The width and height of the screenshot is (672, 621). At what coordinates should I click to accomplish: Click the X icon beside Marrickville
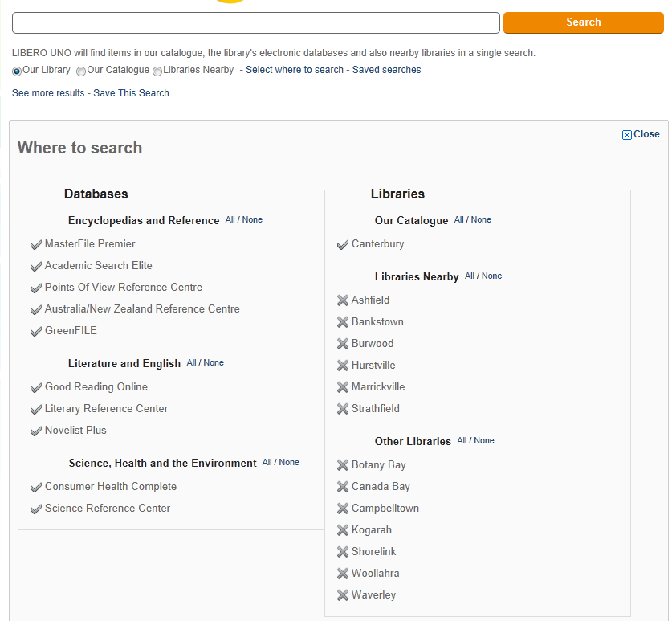point(343,387)
